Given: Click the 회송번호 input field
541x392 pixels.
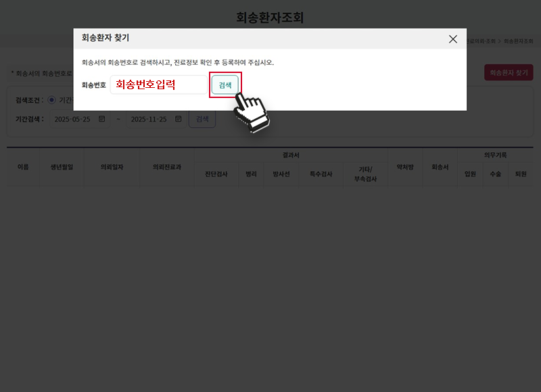Looking at the screenshot, I should click(159, 85).
